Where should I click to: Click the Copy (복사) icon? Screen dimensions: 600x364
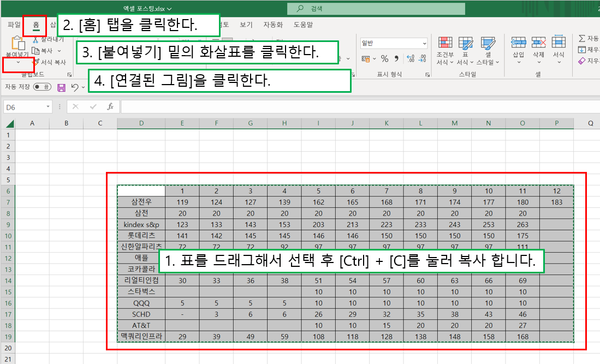[35, 50]
